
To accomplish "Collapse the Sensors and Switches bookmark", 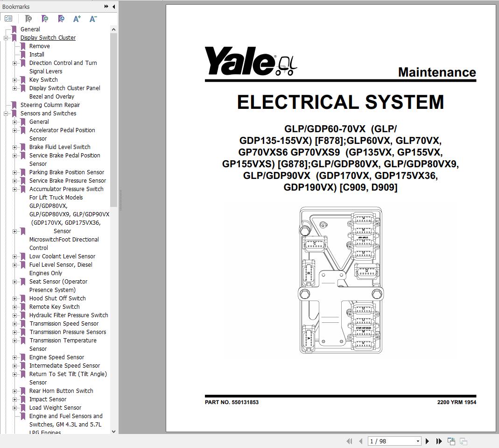I will click(6, 114).
